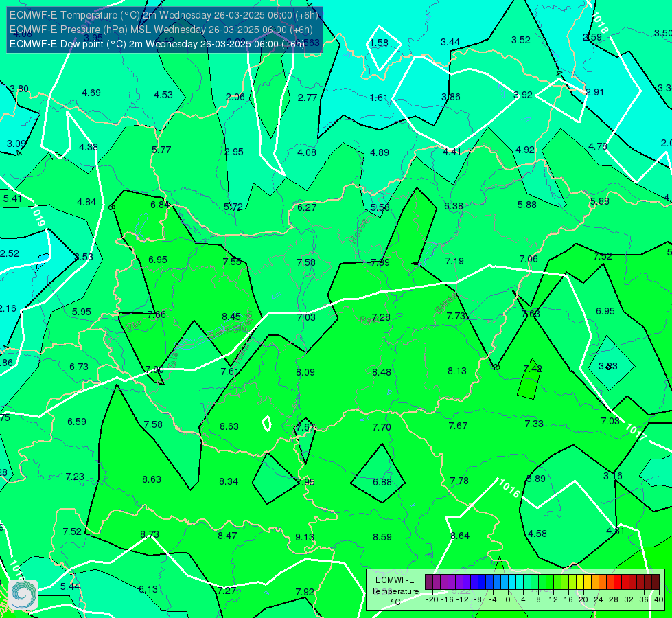Click the dark red 40 legend swatch
672x618 pixels.
(x=656, y=582)
